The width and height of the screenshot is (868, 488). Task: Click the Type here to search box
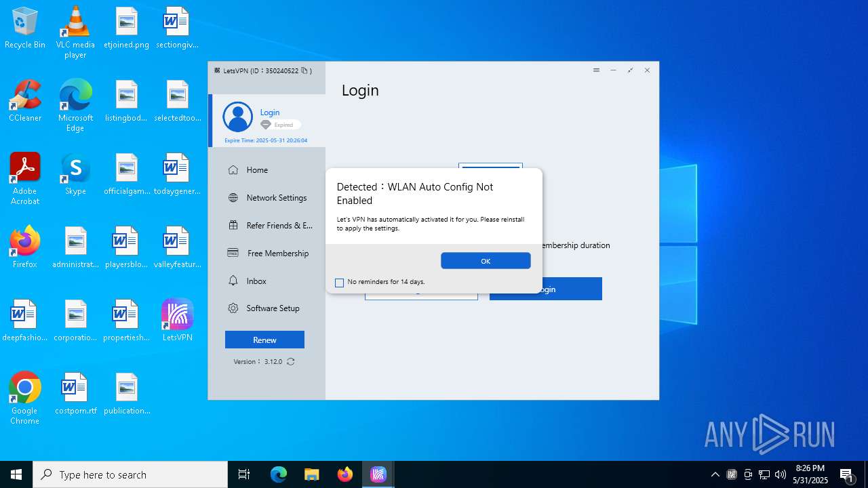point(130,474)
